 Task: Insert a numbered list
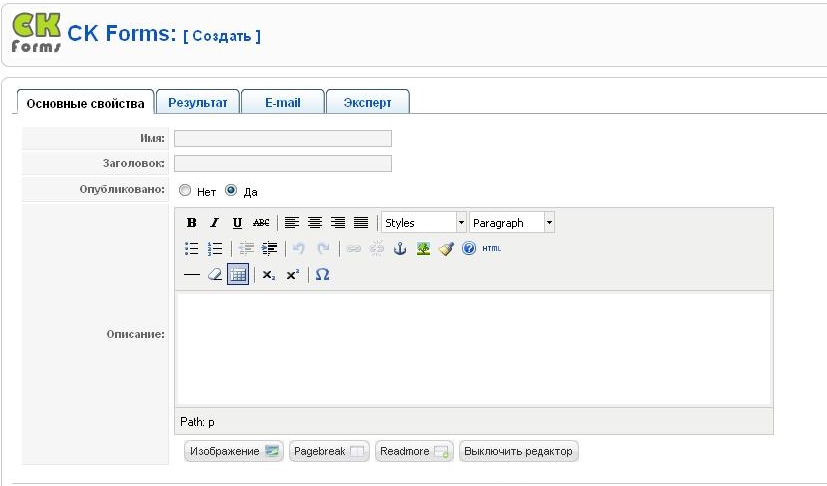pos(214,249)
